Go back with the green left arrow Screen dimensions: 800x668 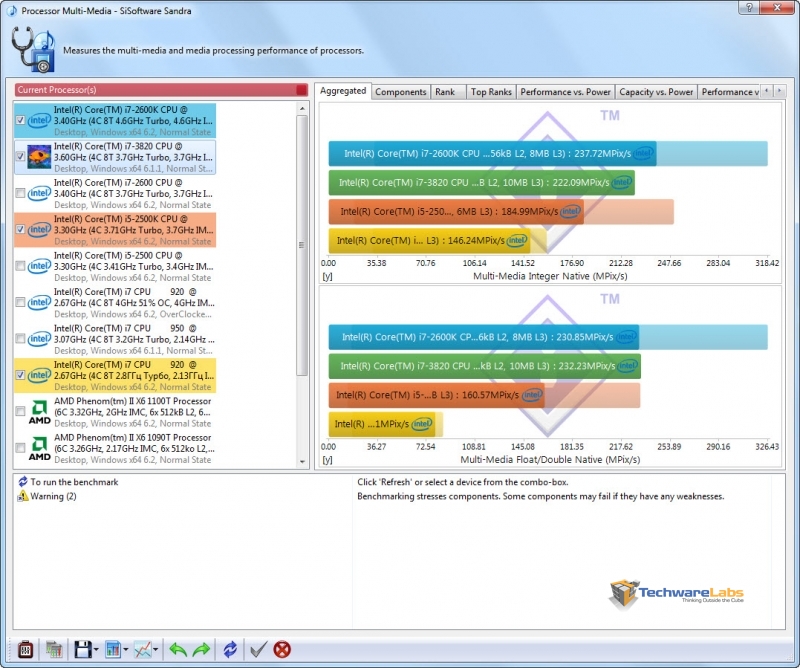(x=178, y=649)
